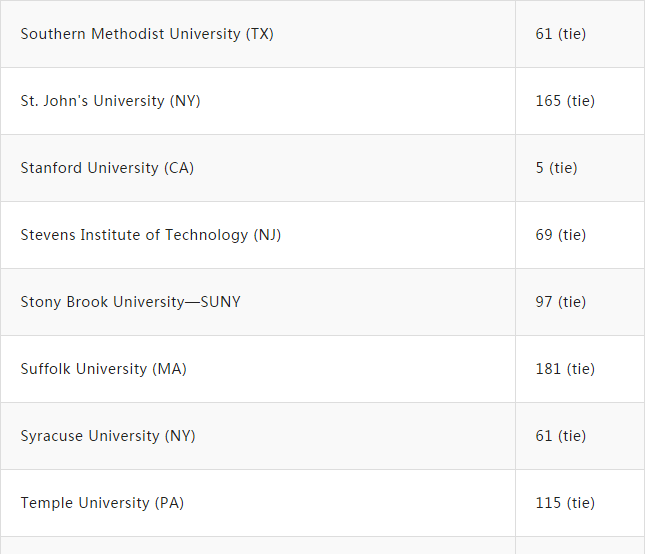The width and height of the screenshot is (645, 554).
Task: Select the St. John's University (NY) name
Action: tap(110, 101)
